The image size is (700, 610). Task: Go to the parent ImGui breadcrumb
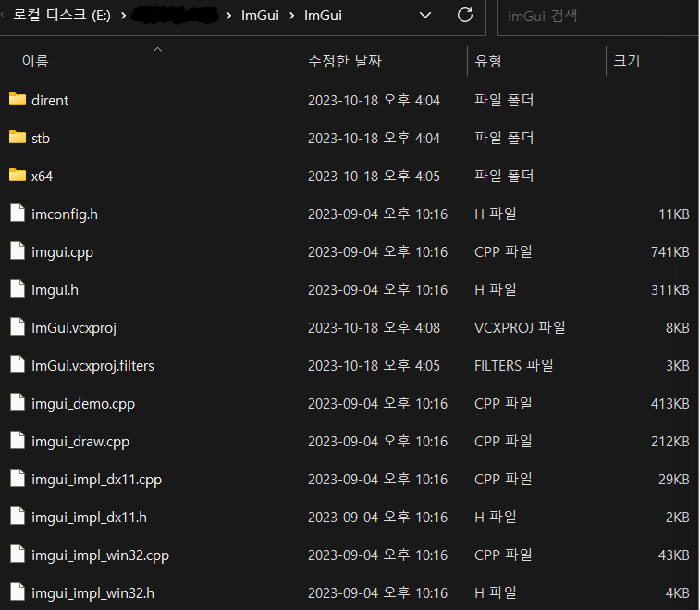(x=260, y=16)
